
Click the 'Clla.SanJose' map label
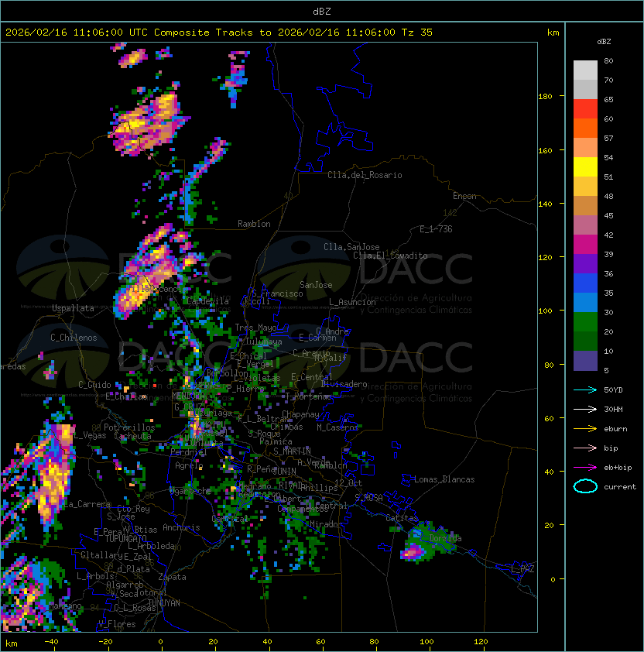tap(351, 247)
